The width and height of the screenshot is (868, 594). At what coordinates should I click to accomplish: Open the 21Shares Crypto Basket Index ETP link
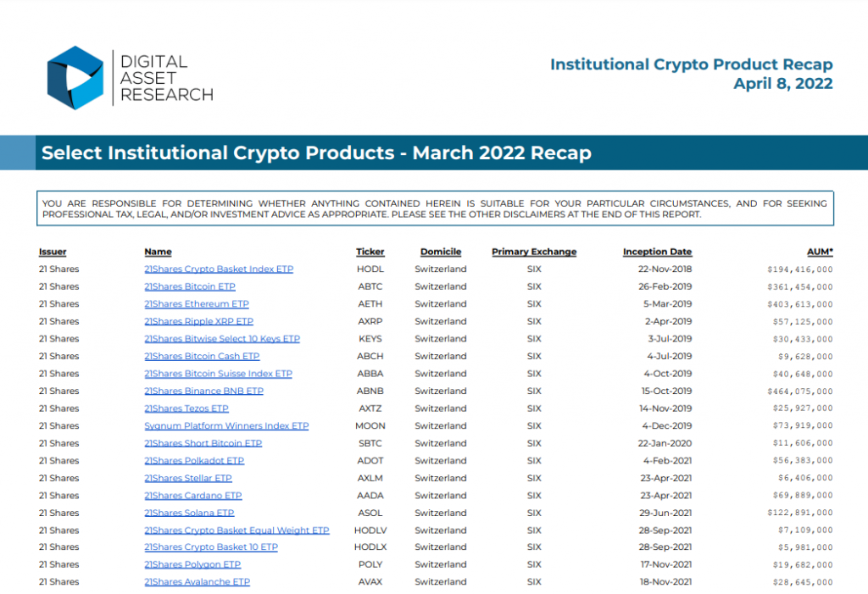click(x=219, y=269)
